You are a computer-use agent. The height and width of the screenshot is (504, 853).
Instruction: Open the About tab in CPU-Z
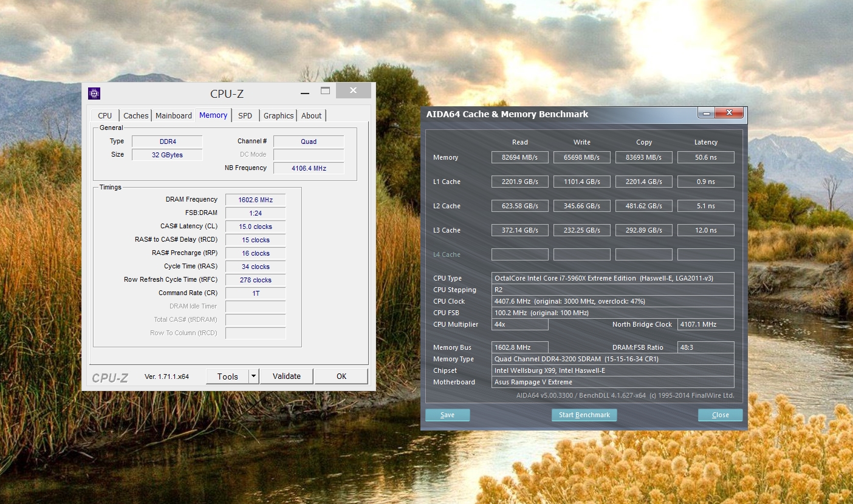[x=312, y=115]
